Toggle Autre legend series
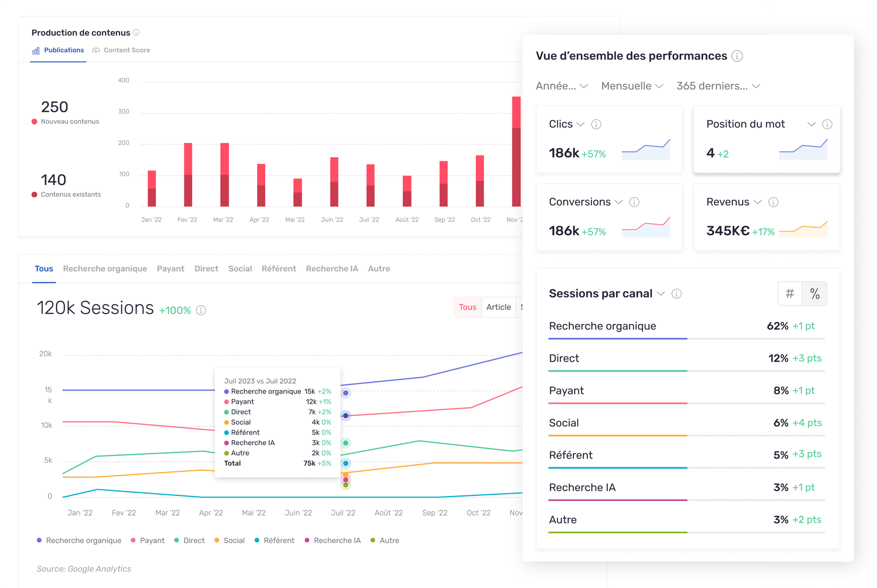877x588 pixels. click(x=385, y=540)
